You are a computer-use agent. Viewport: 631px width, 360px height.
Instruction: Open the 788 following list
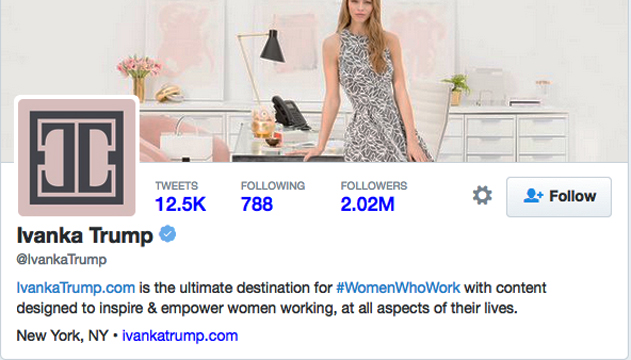[x=257, y=204]
